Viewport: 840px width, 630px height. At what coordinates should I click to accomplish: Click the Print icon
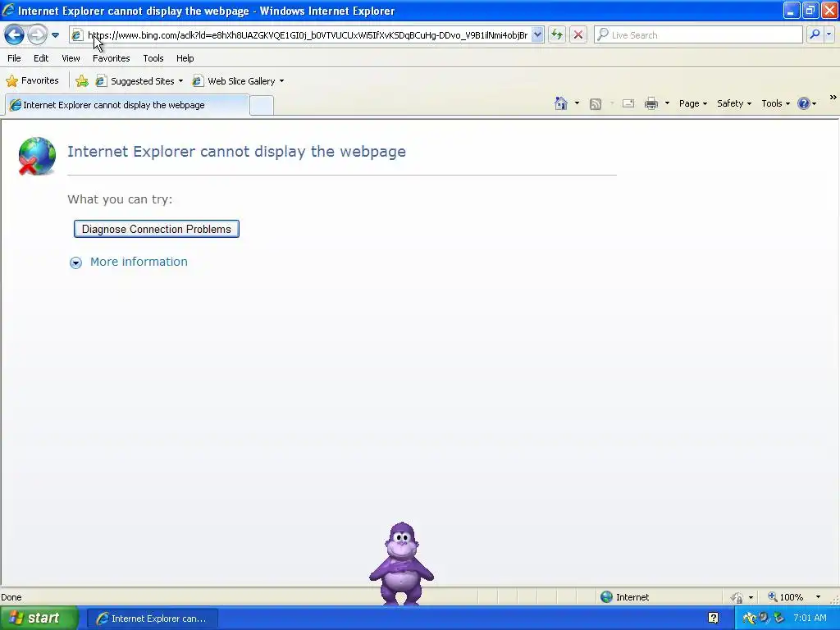coord(651,103)
